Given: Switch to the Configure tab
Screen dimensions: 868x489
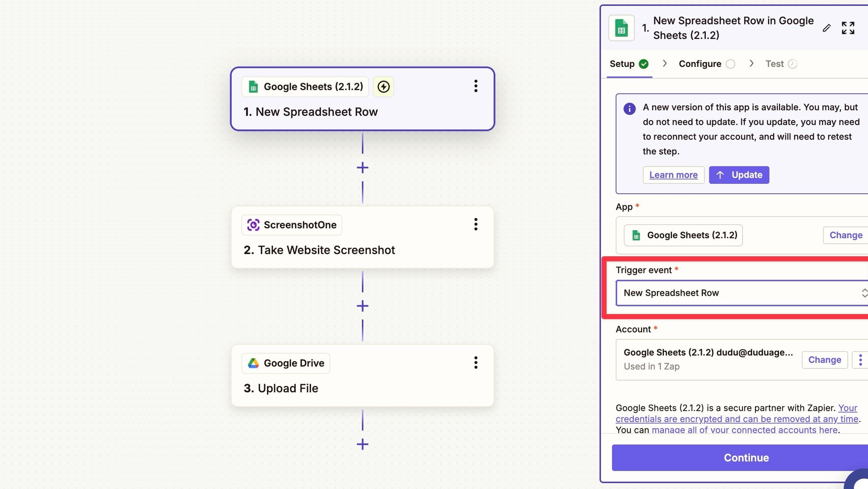Looking at the screenshot, I should click(x=707, y=64).
